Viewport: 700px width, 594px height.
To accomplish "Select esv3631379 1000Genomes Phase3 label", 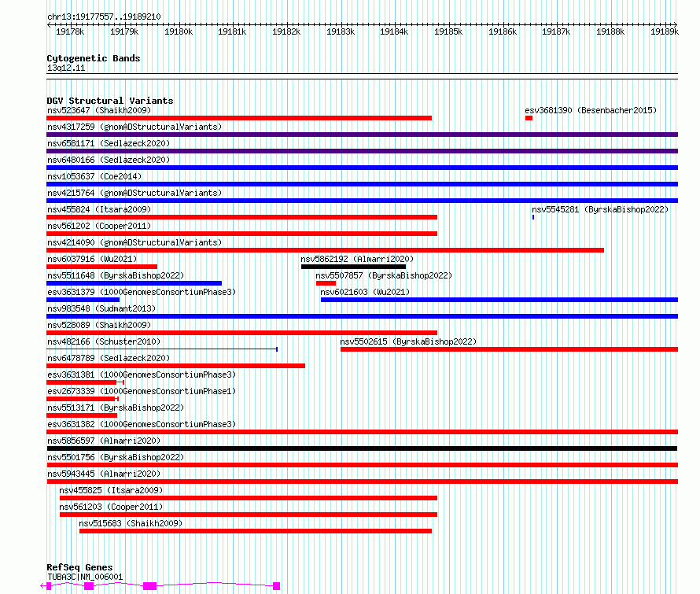I will point(142,292).
